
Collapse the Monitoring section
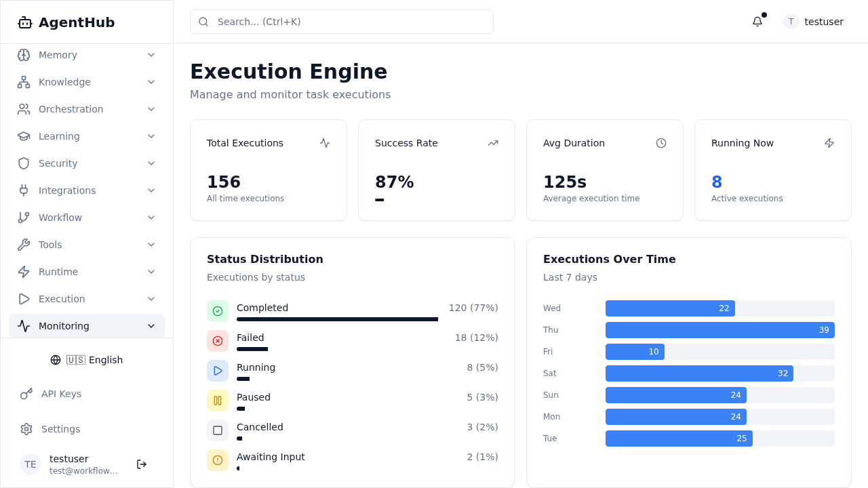[151, 326]
